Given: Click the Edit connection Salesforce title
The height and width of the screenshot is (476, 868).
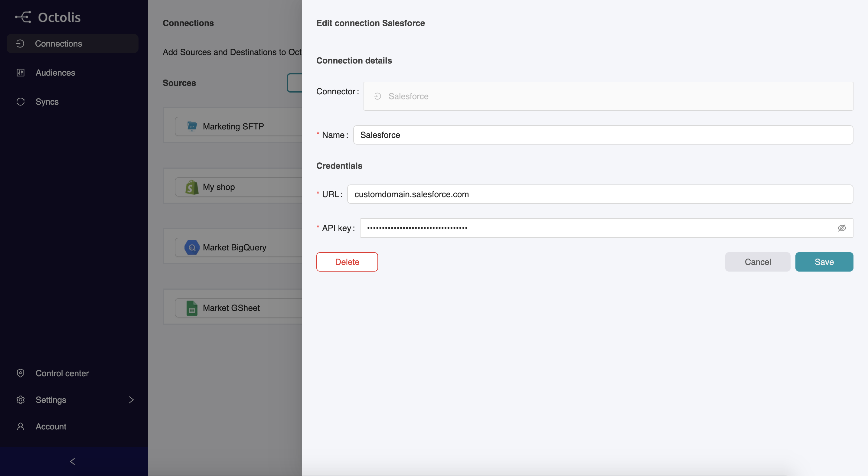Looking at the screenshot, I should coord(370,23).
